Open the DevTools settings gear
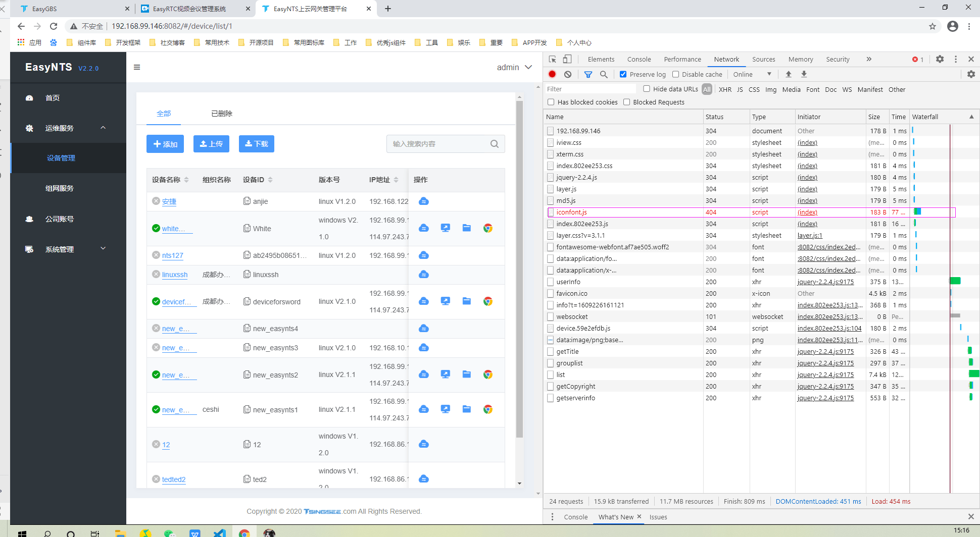980x537 pixels. [940, 59]
